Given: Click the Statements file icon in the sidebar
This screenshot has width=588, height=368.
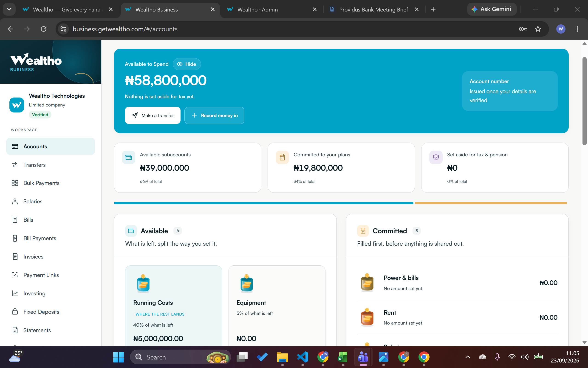Looking at the screenshot, I should tap(15, 330).
